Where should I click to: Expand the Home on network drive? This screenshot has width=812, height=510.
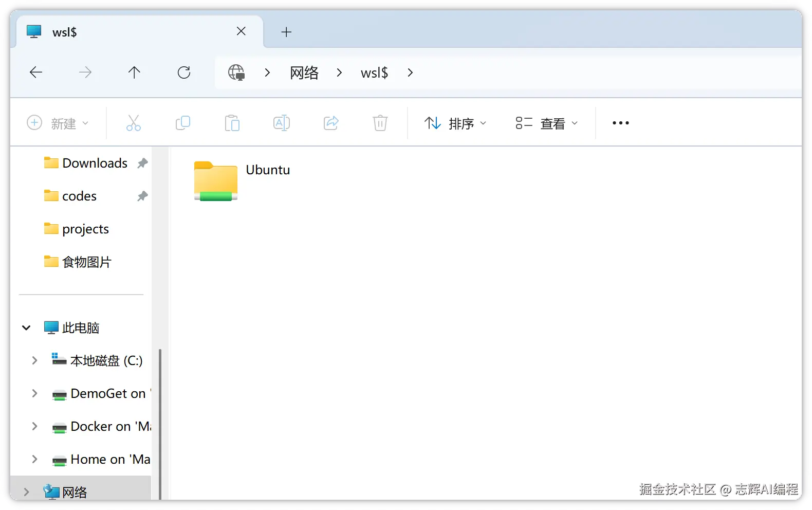point(34,459)
